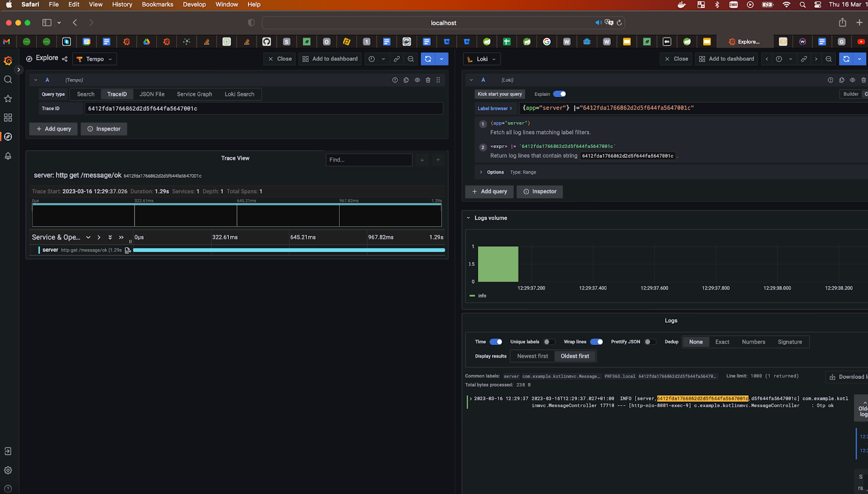
Task: Click the Kick start your query button
Action: tap(499, 94)
